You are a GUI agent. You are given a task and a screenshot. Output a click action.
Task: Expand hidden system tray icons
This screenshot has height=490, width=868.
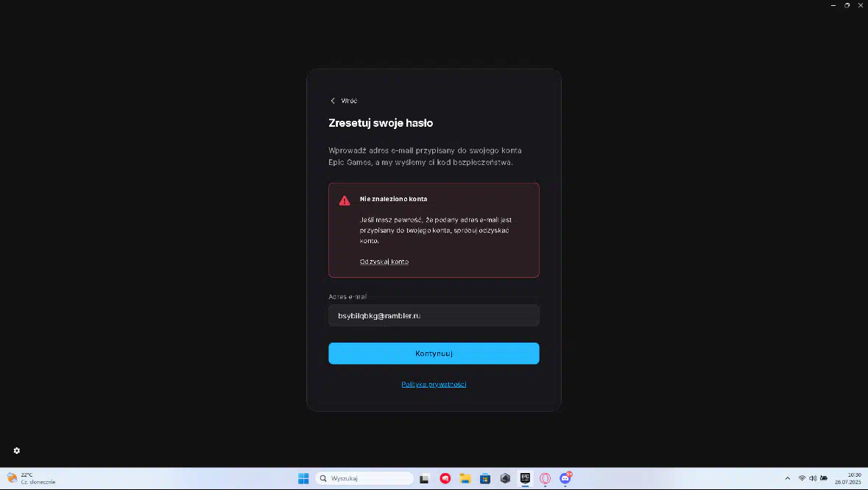pos(787,478)
